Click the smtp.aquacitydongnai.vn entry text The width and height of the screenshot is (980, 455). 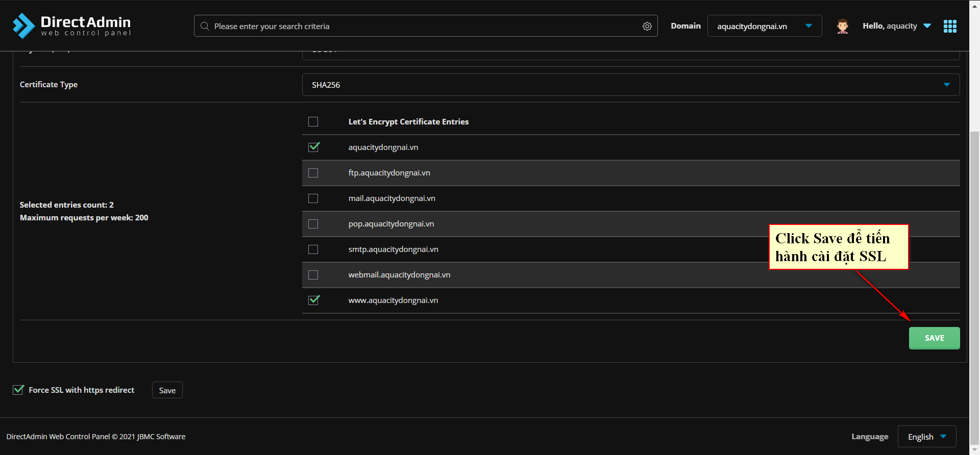coord(393,249)
